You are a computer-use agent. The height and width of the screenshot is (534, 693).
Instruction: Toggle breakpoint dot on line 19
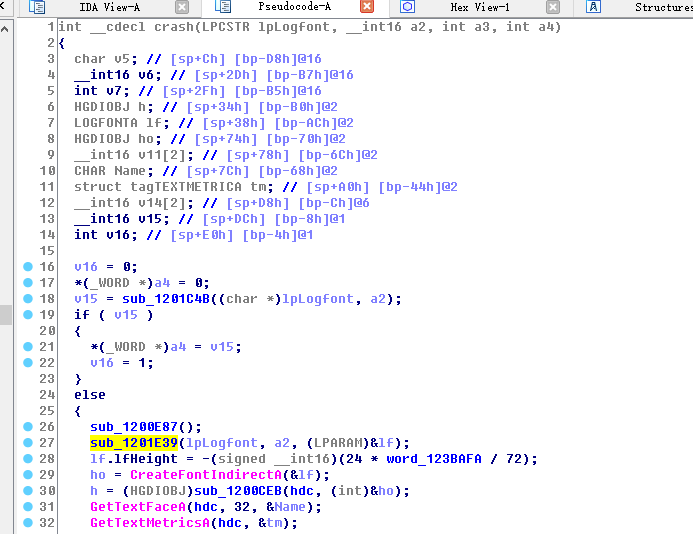(x=28, y=314)
